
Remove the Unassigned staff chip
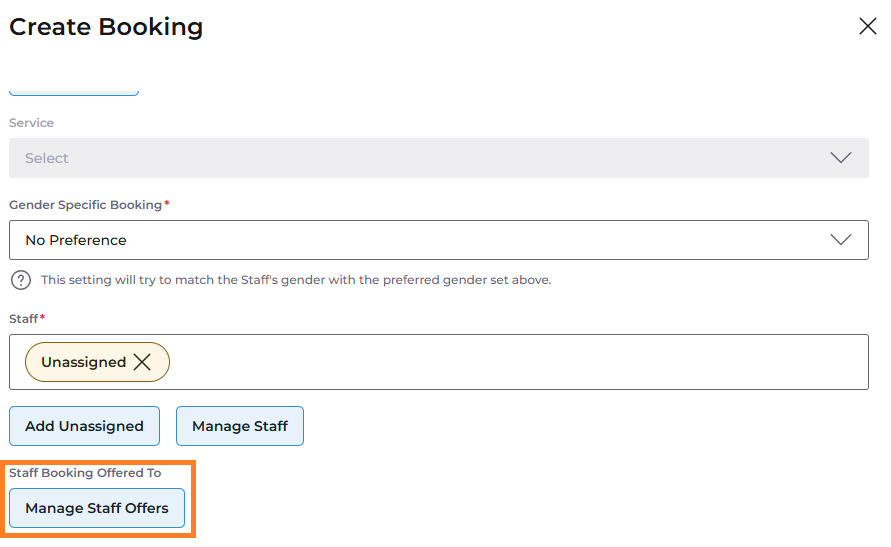point(142,362)
